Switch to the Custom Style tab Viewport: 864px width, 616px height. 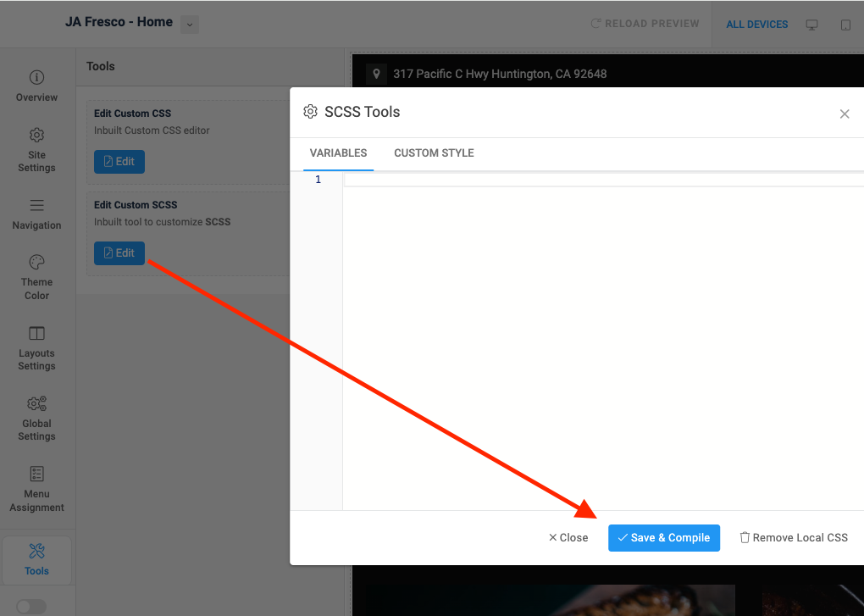point(434,153)
